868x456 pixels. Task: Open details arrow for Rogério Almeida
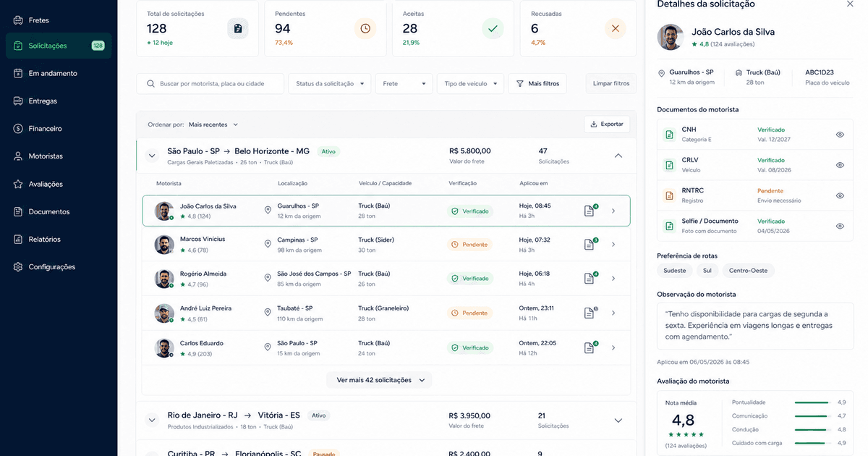pyautogui.click(x=613, y=279)
